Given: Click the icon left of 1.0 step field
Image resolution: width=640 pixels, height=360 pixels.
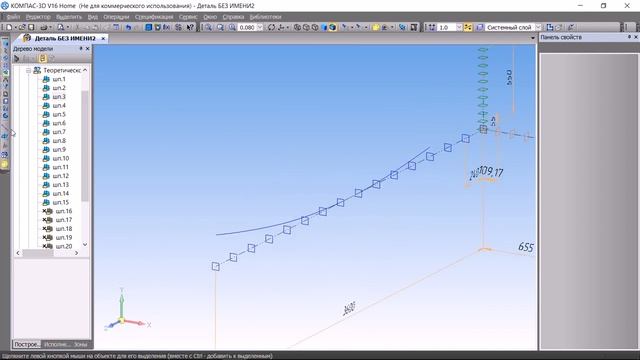Looking at the screenshot, I should [432, 27].
